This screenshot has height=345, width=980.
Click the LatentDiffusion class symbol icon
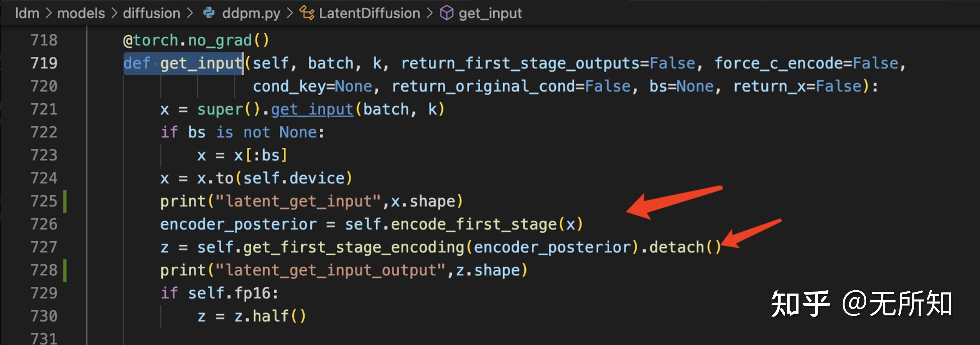pos(307,13)
